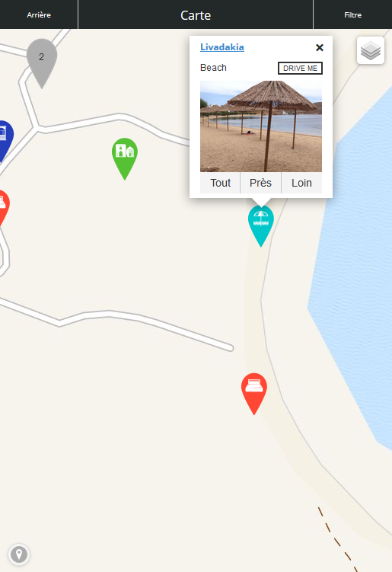Open the Filtre menu
Image resolution: width=392 pixels, height=572 pixels.
tap(352, 14)
